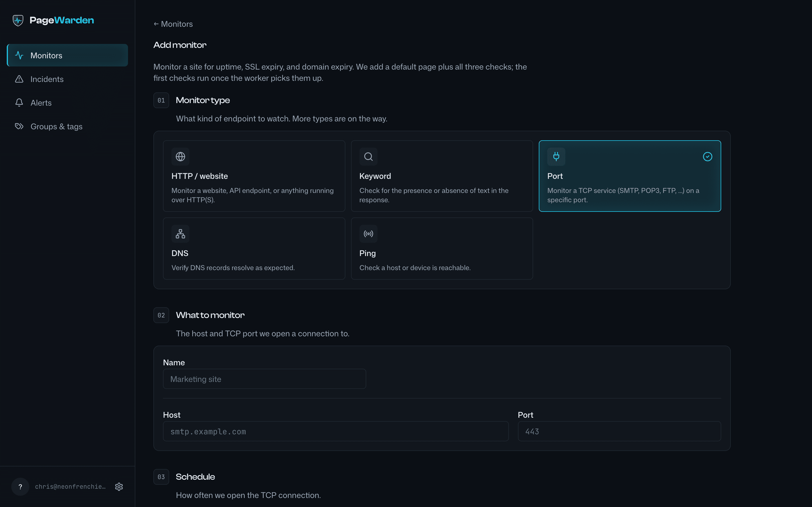Open settings gear icon beside account email
Viewport: 812px width, 507px height.
(x=119, y=486)
